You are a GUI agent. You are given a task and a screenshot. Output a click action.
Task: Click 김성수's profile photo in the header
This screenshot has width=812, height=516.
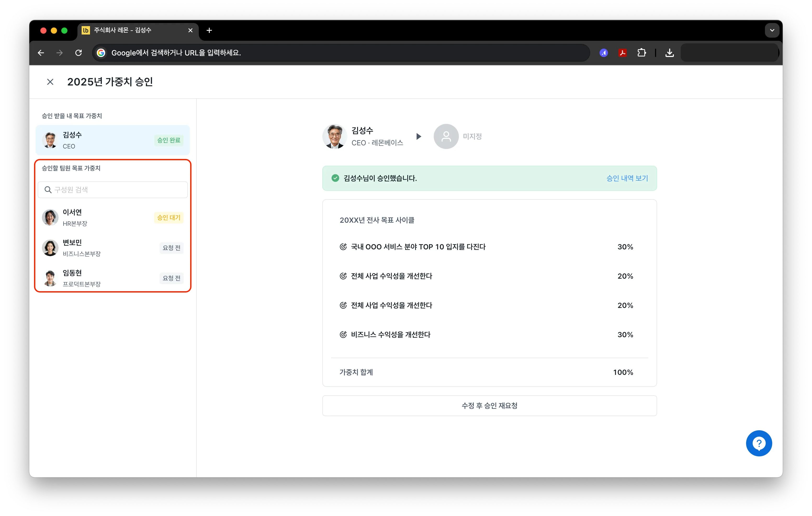[335, 136]
